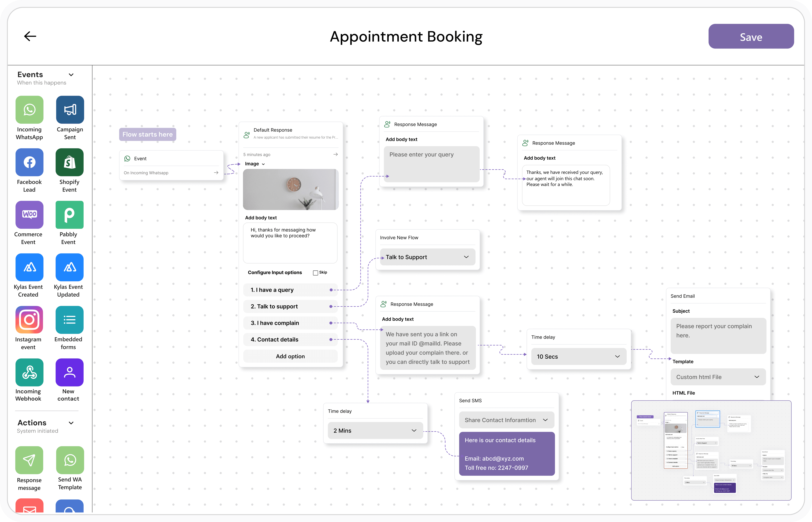This screenshot has height=522, width=812.
Task: Select the Incoming Webhook icon
Action: (30, 372)
